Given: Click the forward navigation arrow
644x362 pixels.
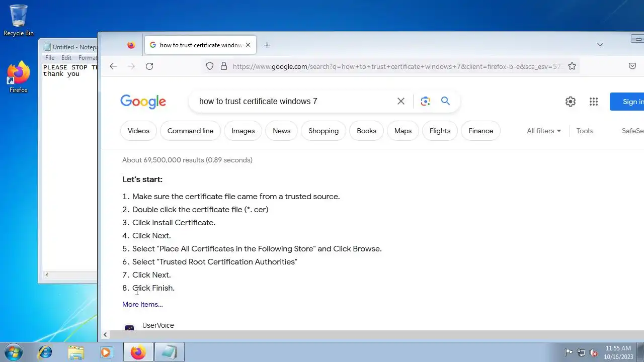Looking at the screenshot, I should click(131, 66).
